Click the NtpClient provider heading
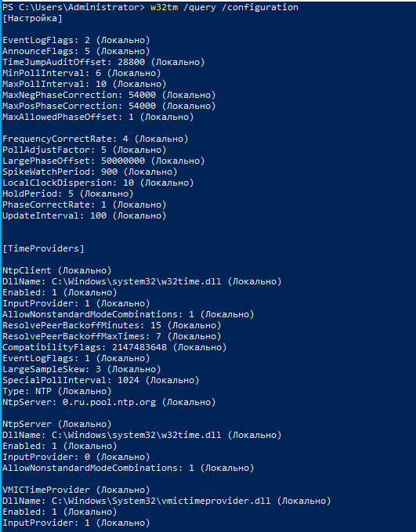The image size is (416, 532). pos(57,270)
